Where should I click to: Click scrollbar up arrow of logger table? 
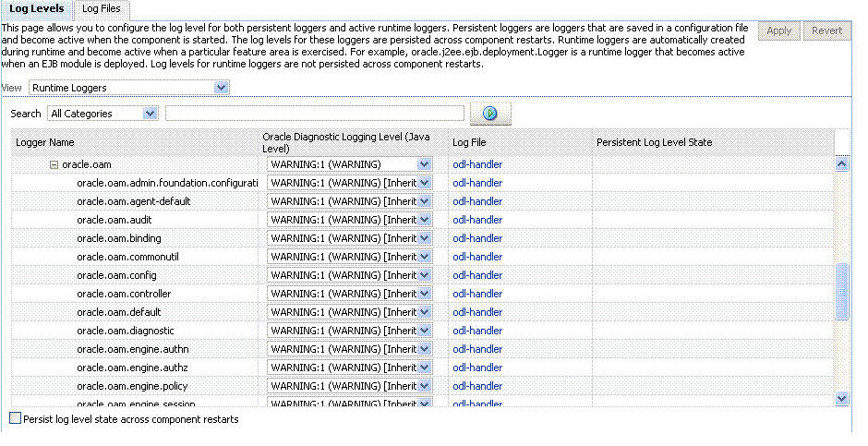point(841,163)
